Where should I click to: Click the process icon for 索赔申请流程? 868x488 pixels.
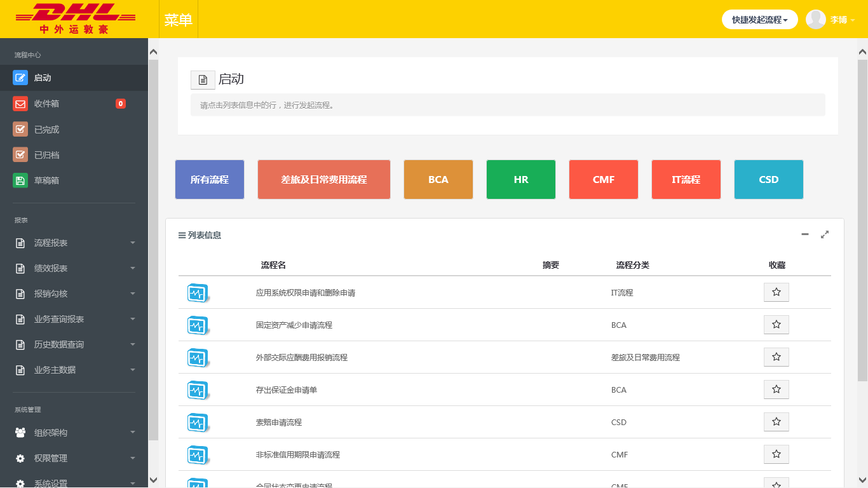(198, 423)
